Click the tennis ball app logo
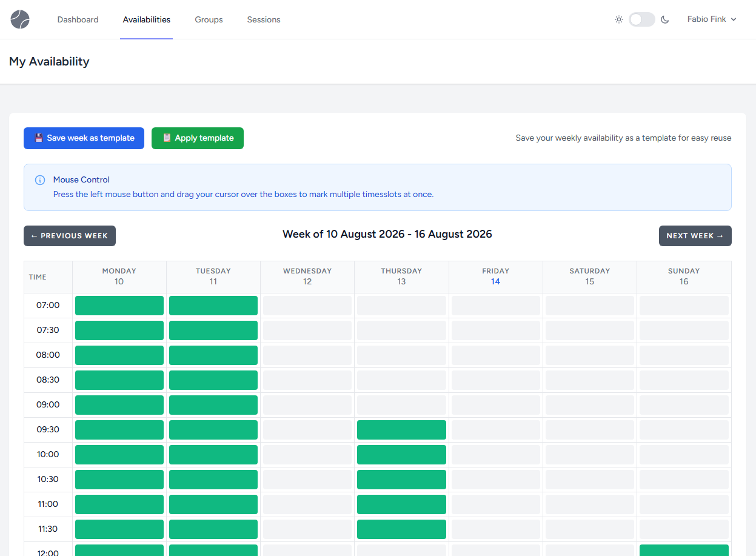The image size is (756, 556). (20, 19)
